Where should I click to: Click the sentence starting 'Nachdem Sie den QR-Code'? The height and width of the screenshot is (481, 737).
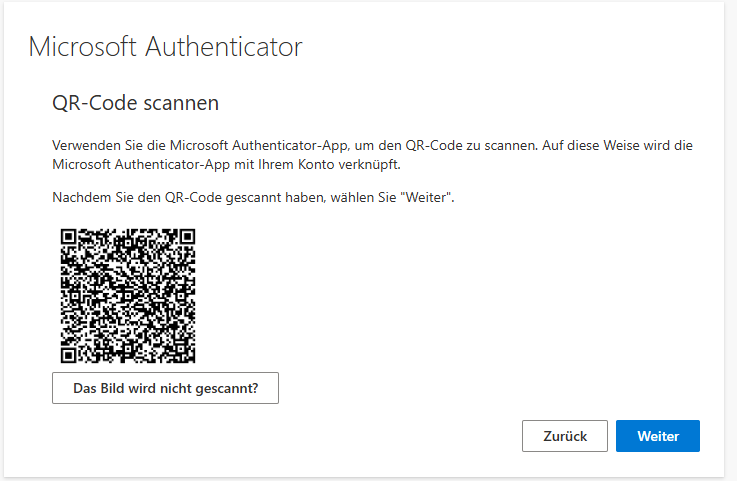tap(253, 197)
